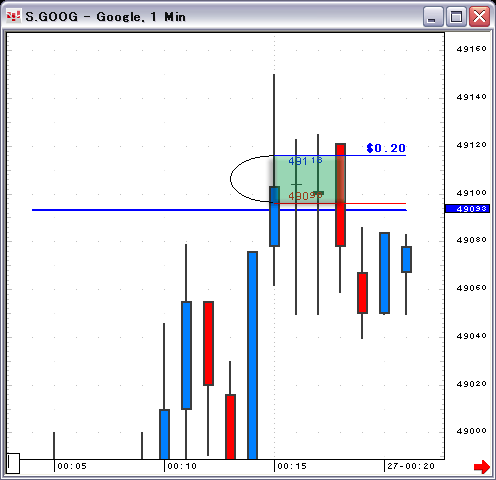
Task: Close the S.GOOG chart window
Action: click(479, 16)
